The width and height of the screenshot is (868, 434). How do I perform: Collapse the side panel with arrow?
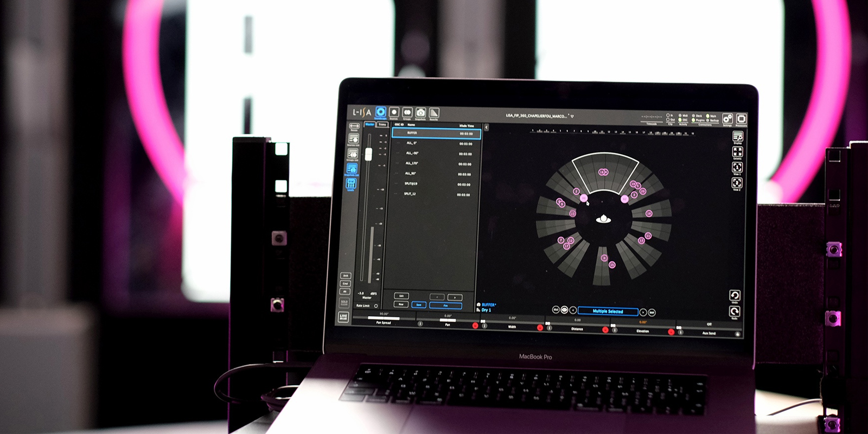pyautogui.click(x=486, y=127)
